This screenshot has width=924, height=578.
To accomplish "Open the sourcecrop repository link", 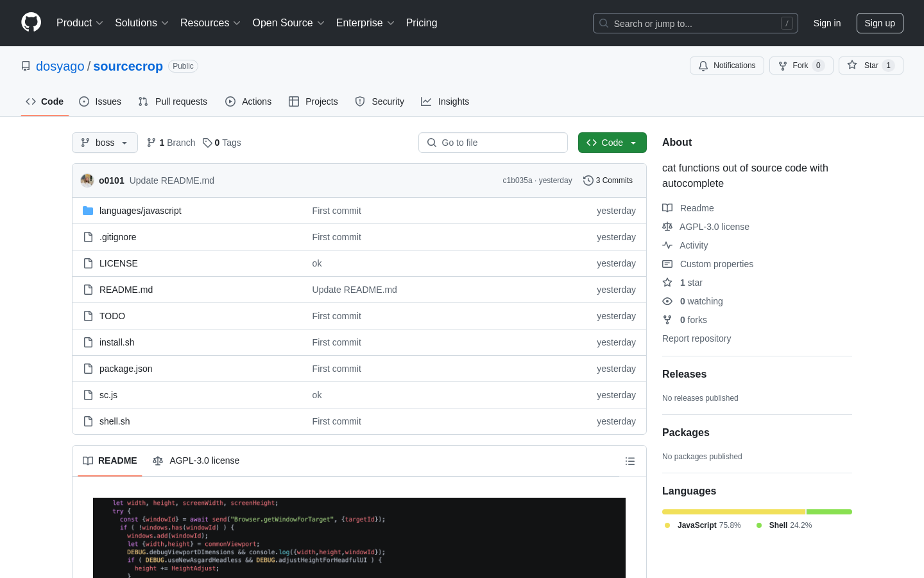I will pos(128,66).
